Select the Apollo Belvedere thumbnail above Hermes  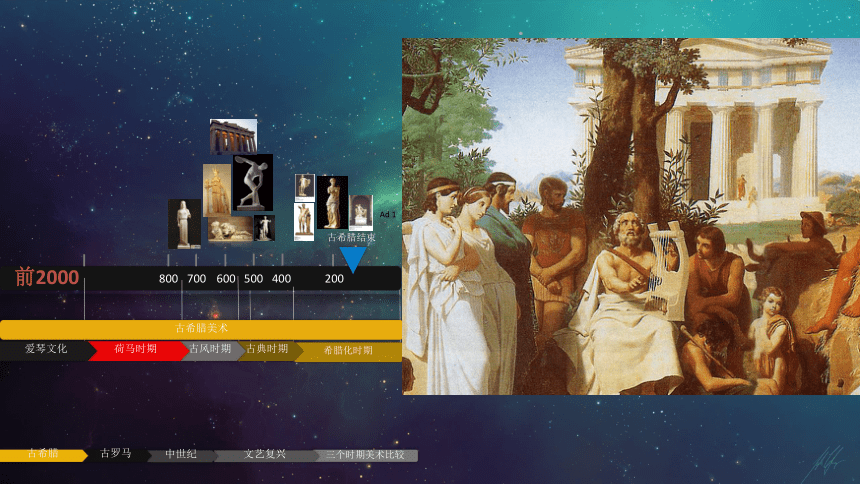304,187
